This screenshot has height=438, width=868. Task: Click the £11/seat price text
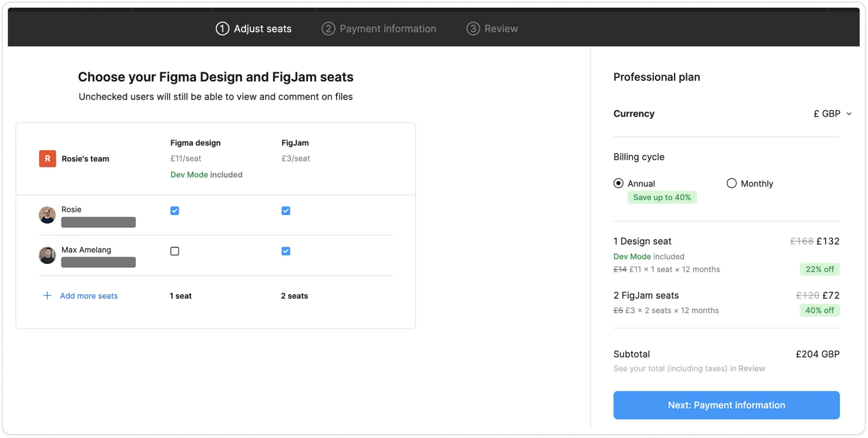click(x=186, y=158)
